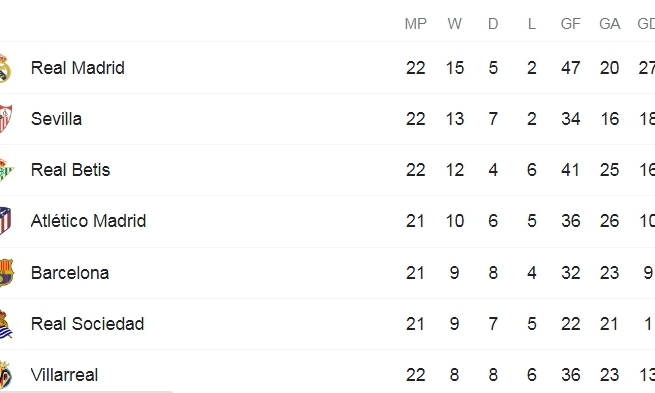Select the Barcelona team name
The height and width of the screenshot is (393, 655).
coord(70,273)
